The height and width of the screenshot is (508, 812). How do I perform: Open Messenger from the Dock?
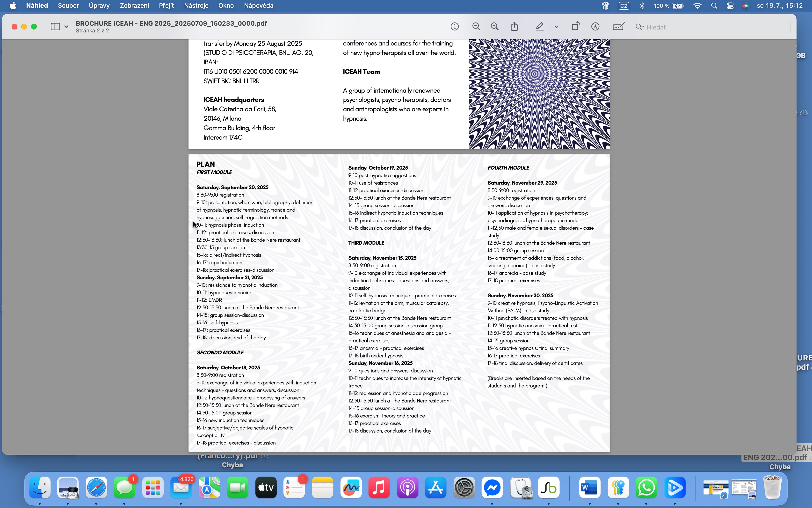click(x=492, y=487)
